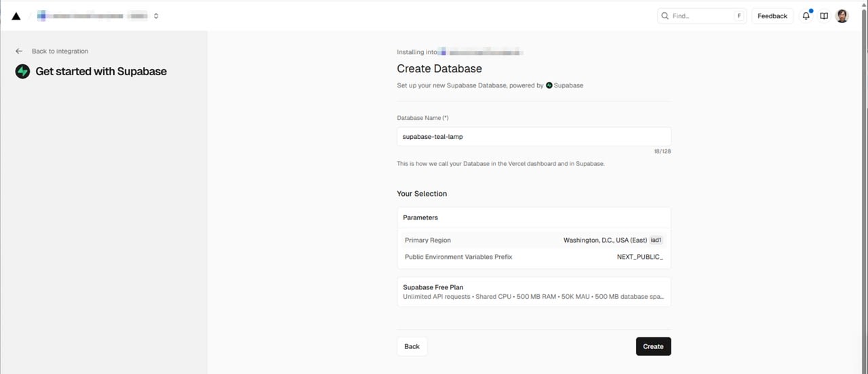Screen dimensions: 868x374
Task: Click the Get started with Supabase heading
Action: [101, 71]
